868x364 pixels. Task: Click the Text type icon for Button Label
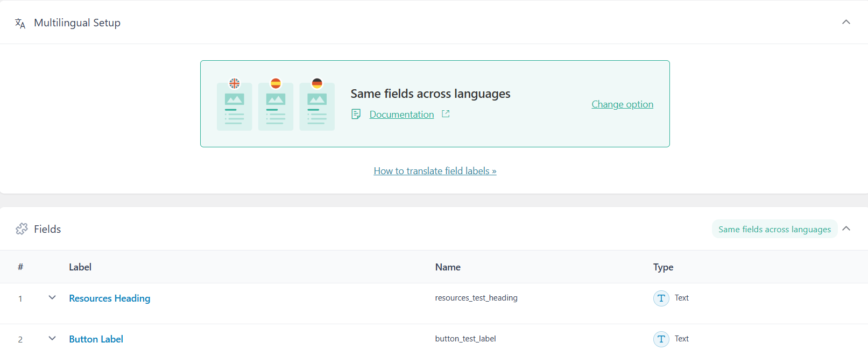[661, 339]
